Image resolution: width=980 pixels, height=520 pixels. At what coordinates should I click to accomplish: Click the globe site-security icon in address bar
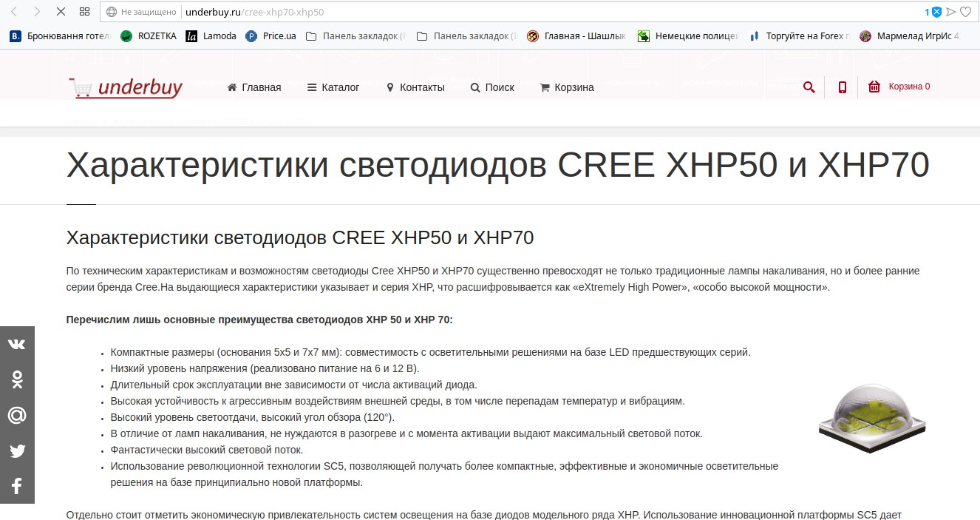pos(112,12)
